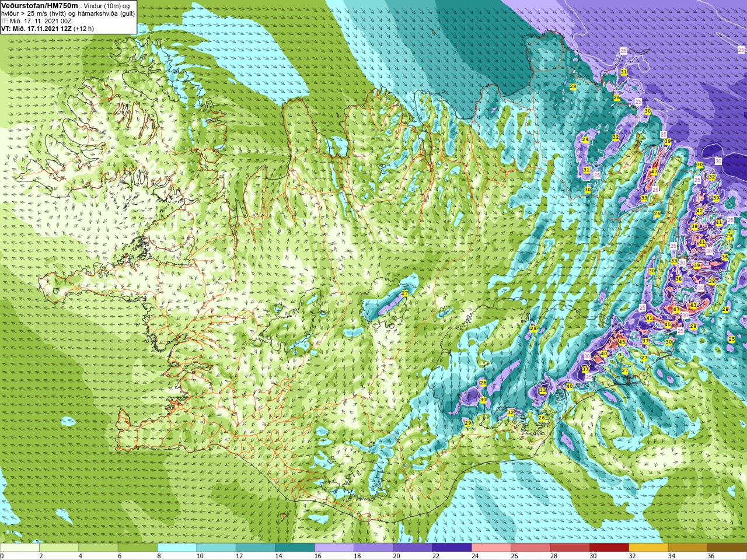Select the color scale swatch for 20–22 m/s

(x=413, y=548)
